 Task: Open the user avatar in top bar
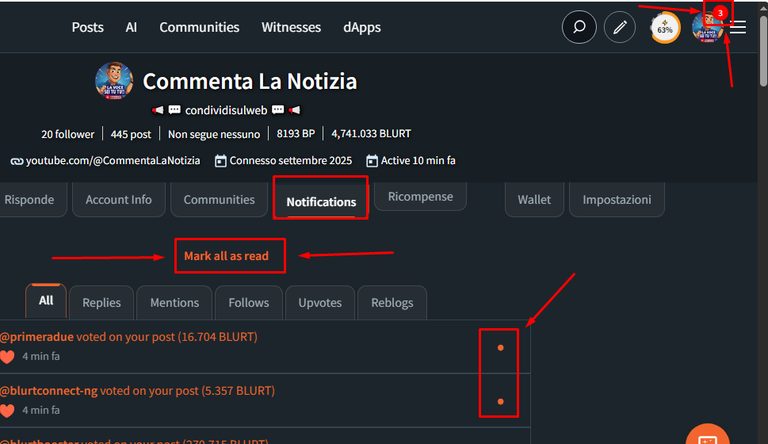tap(707, 28)
